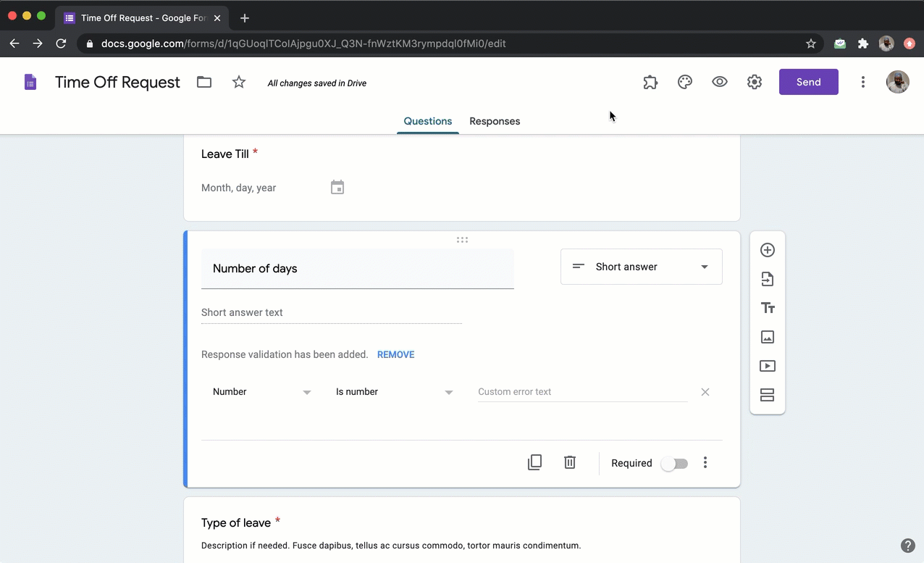Click the Add video icon

click(768, 366)
